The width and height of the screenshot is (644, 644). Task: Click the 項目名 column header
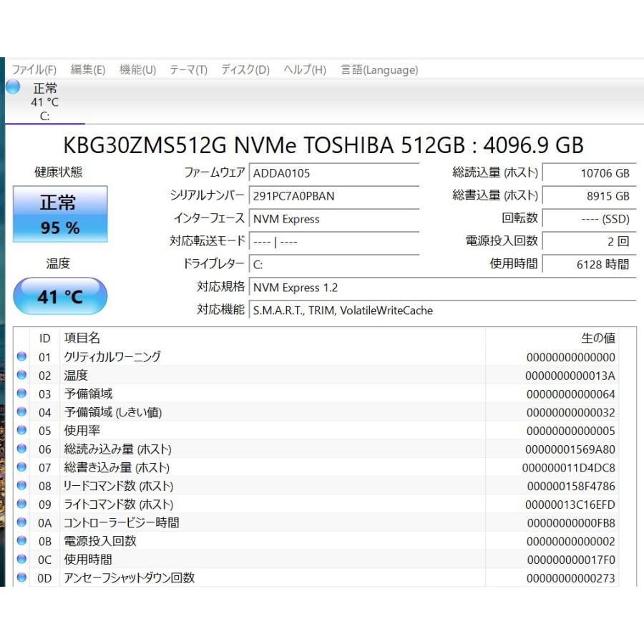coord(82,338)
